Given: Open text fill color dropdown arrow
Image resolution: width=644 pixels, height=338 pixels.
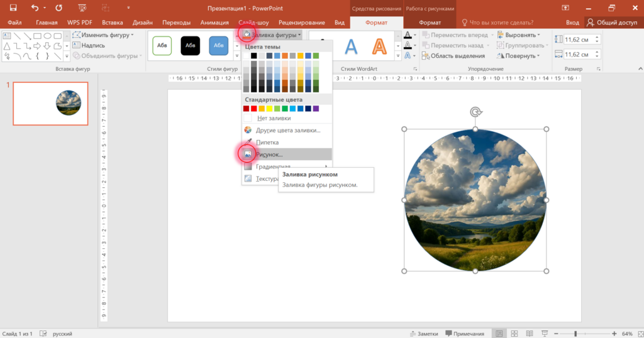Looking at the screenshot, I should [415, 35].
